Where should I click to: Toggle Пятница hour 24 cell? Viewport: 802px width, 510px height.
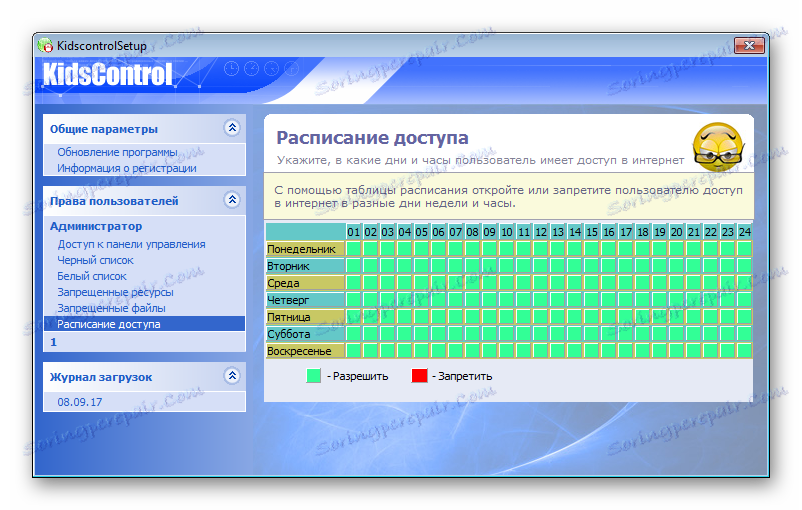pos(745,317)
